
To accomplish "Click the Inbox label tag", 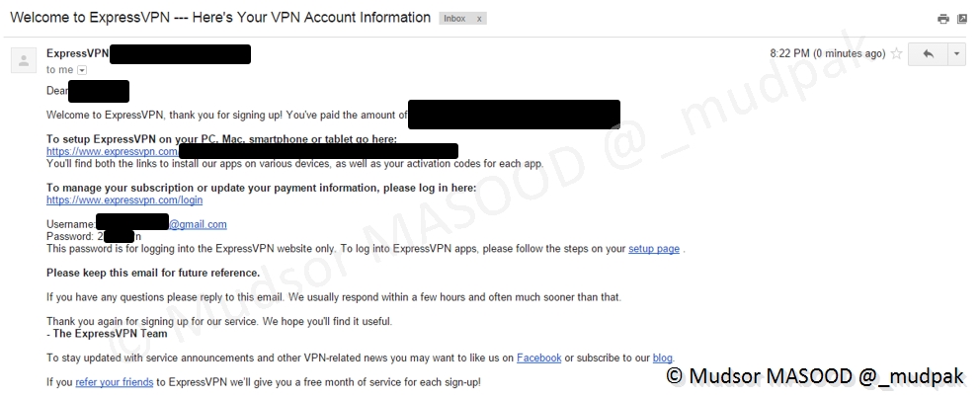I will click(454, 19).
